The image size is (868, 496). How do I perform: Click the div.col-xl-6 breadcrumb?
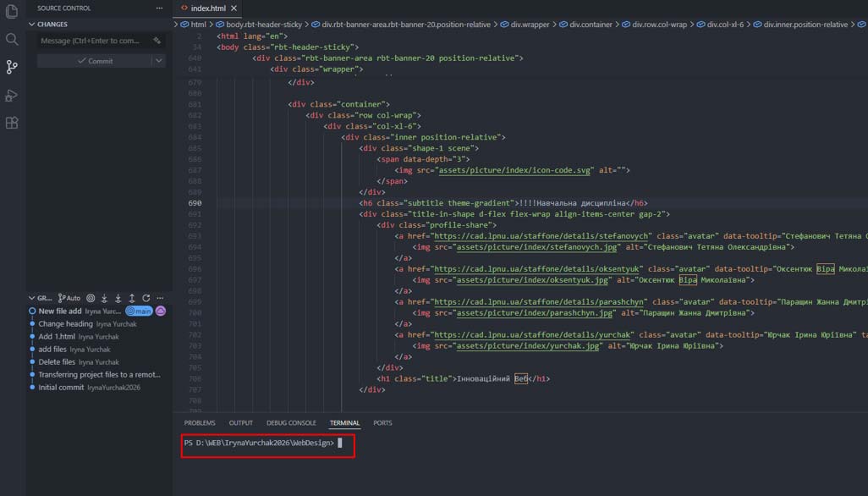coord(720,25)
